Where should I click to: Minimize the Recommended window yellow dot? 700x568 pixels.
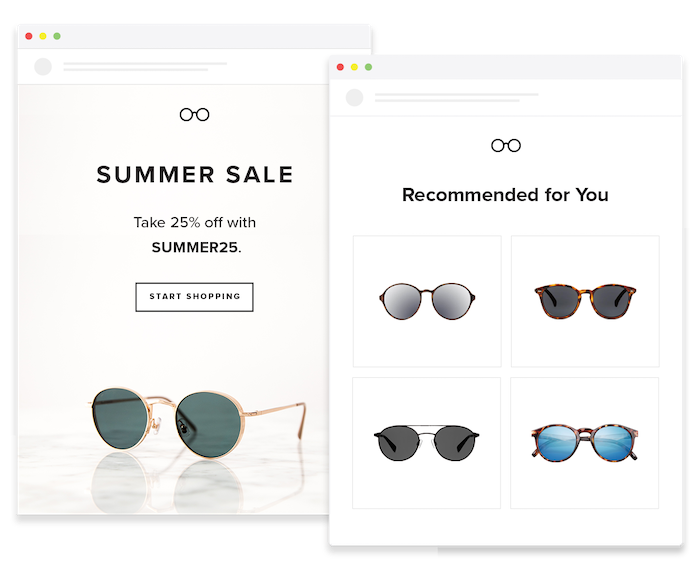(x=354, y=67)
